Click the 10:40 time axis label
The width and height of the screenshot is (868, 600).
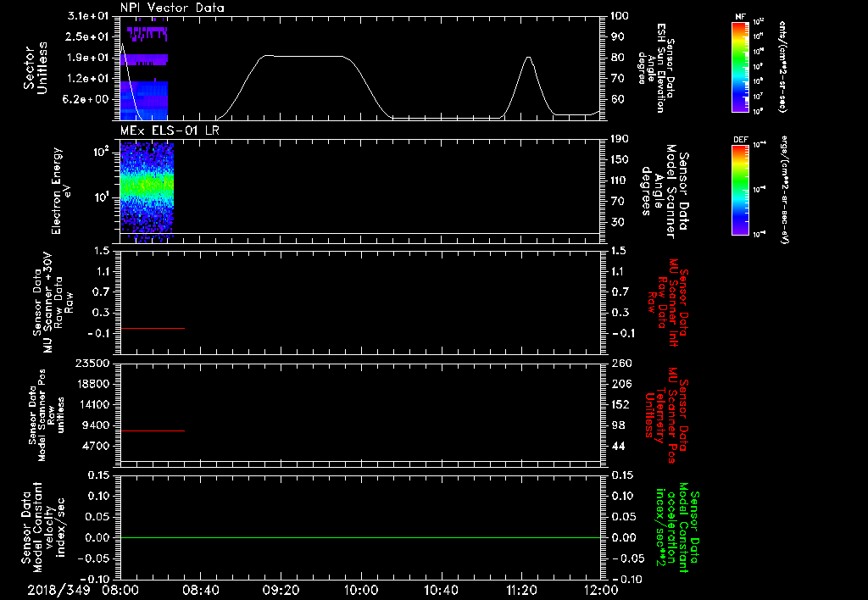coord(441,590)
